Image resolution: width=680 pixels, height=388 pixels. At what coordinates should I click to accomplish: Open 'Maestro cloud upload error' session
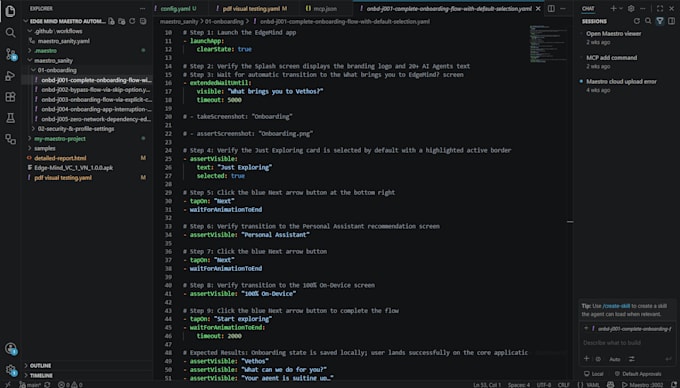point(621,82)
